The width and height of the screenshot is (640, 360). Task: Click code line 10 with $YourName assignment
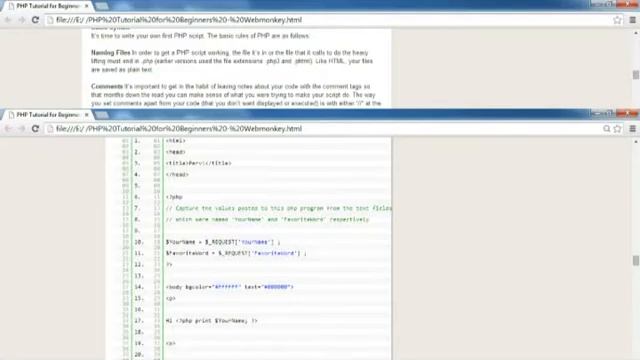(223, 242)
